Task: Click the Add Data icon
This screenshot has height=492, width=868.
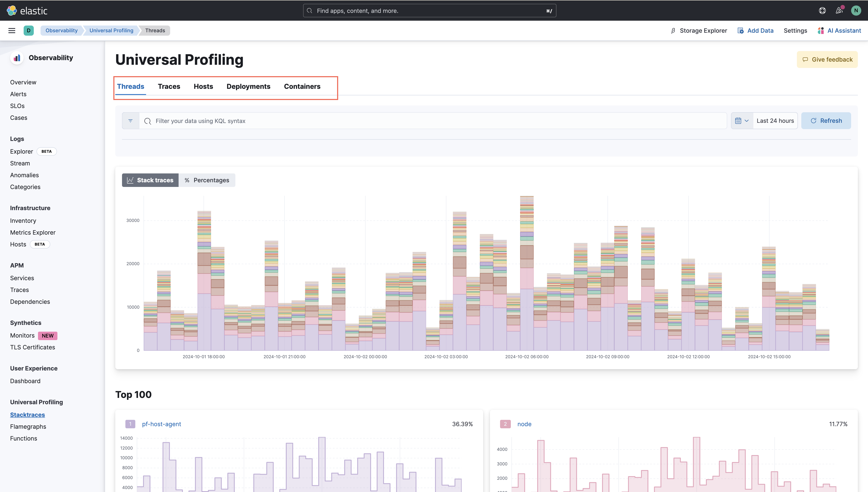Action: (741, 30)
